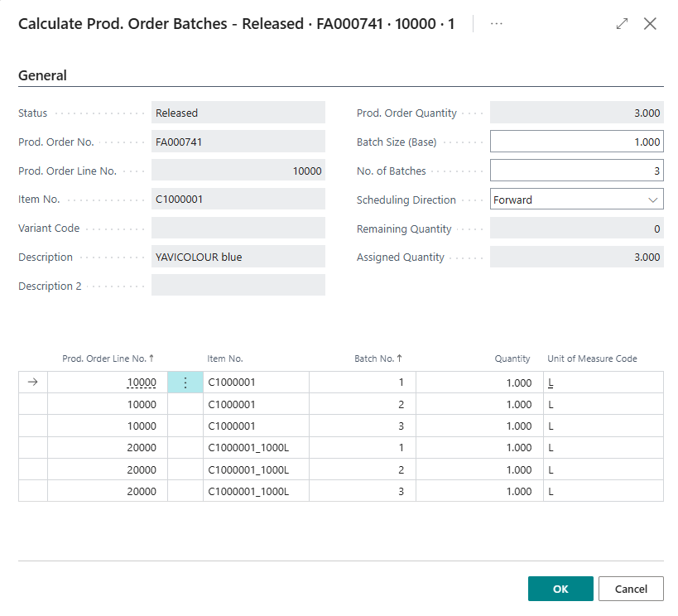Click the Quantity column header
This screenshot has width=678, height=616.
click(x=512, y=359)
